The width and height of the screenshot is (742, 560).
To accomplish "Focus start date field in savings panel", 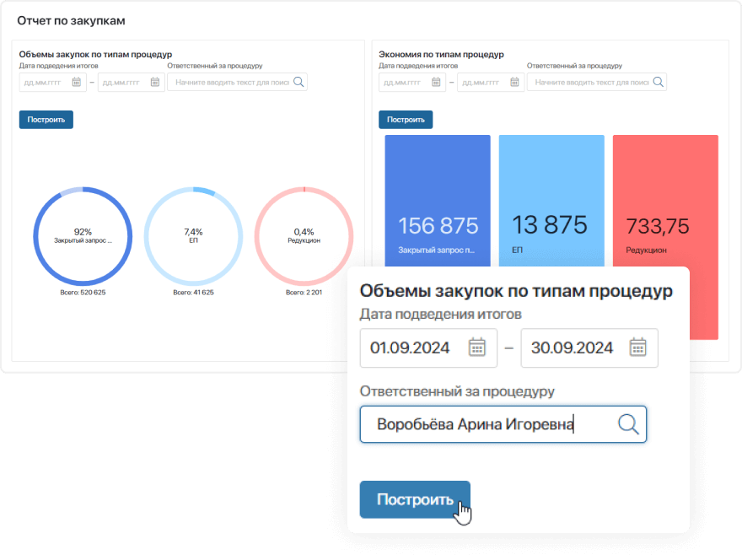I will 412,82.
